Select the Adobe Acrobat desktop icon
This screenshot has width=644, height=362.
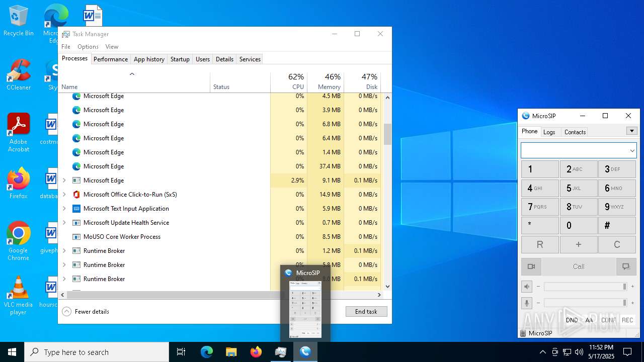[x=19, y=133]
